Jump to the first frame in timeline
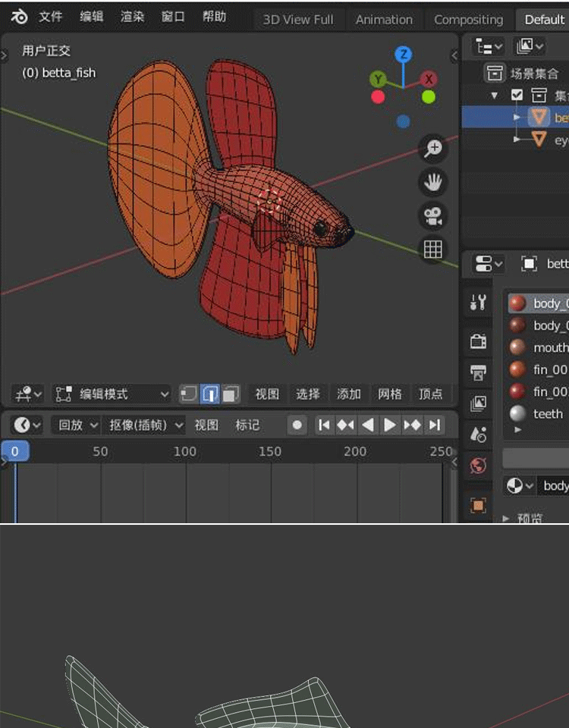The image size is (569, 728). (324, 425)
